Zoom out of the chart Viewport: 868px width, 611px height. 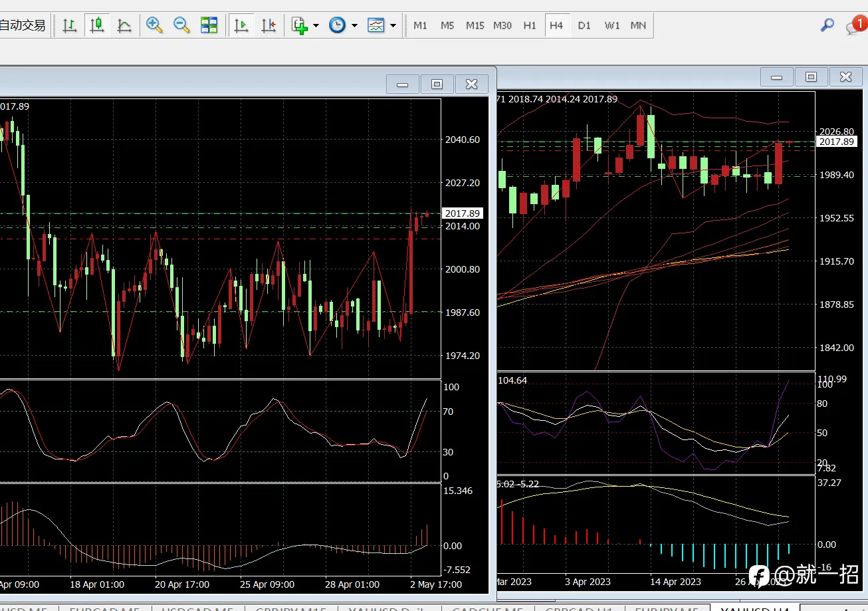tap(181, 25)
